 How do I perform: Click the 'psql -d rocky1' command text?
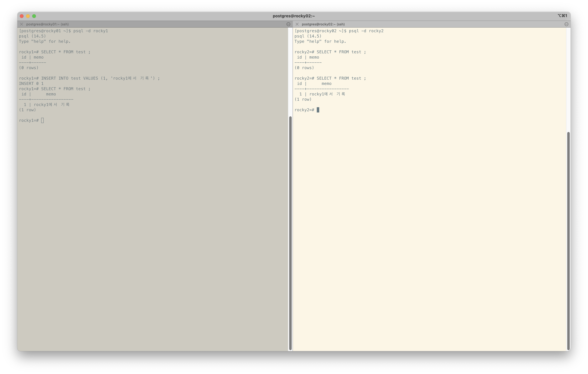[91, 31]
